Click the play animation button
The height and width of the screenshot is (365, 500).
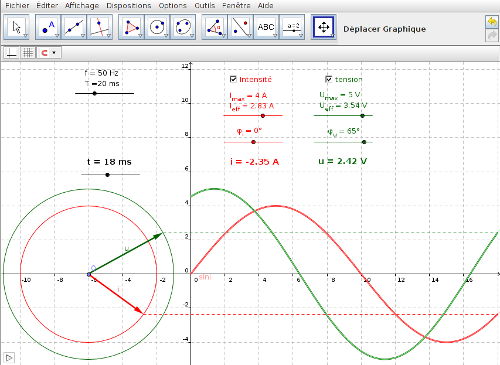point(9,358)
